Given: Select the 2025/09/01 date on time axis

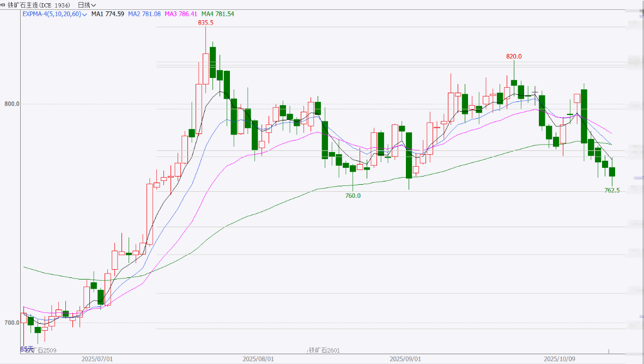Looking at the screenshot, I should pyautogui.click(x=405, y=359).
